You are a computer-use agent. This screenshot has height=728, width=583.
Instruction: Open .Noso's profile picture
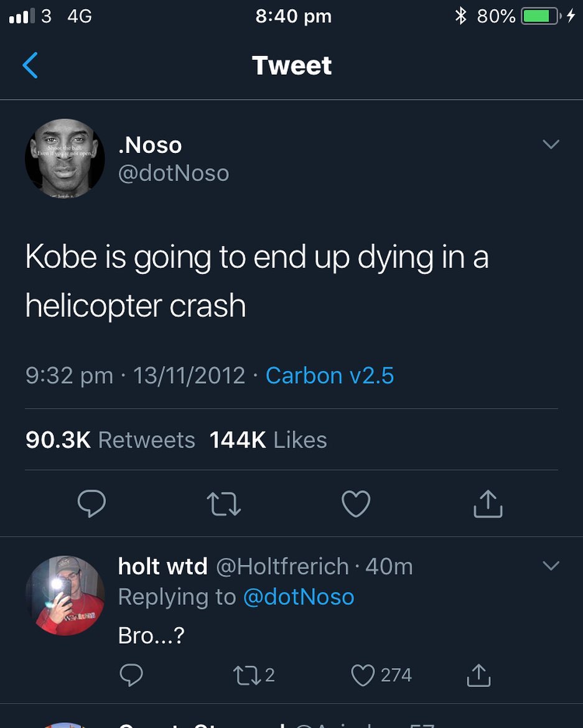click(65, 159)
